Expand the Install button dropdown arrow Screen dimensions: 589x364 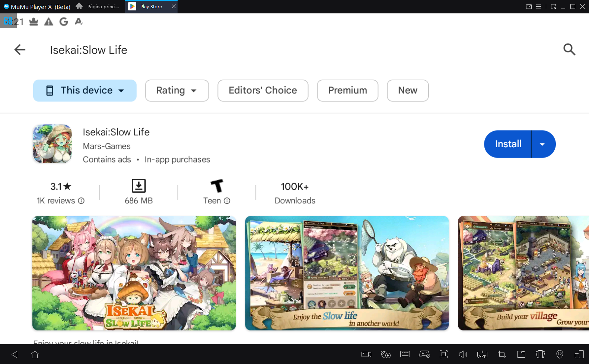coord(542,144)
